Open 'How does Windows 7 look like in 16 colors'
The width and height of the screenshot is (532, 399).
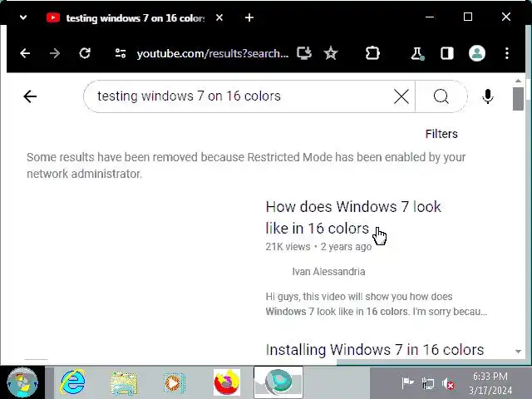point(353,217)
